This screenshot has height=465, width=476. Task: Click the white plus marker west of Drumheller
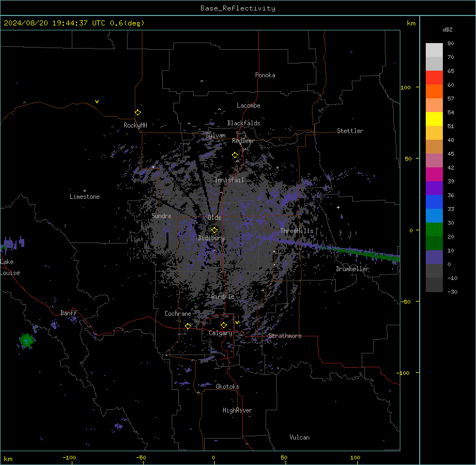pos(338,207)
